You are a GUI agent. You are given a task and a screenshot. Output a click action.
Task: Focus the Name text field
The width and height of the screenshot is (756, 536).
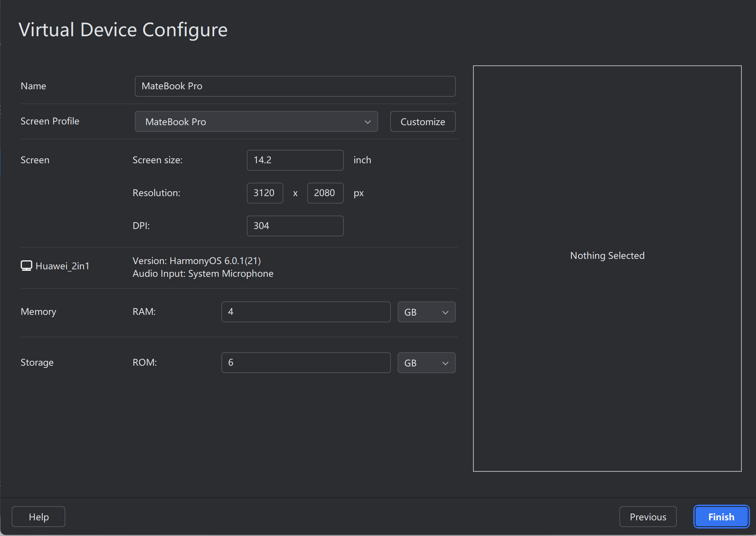[295, 86]
